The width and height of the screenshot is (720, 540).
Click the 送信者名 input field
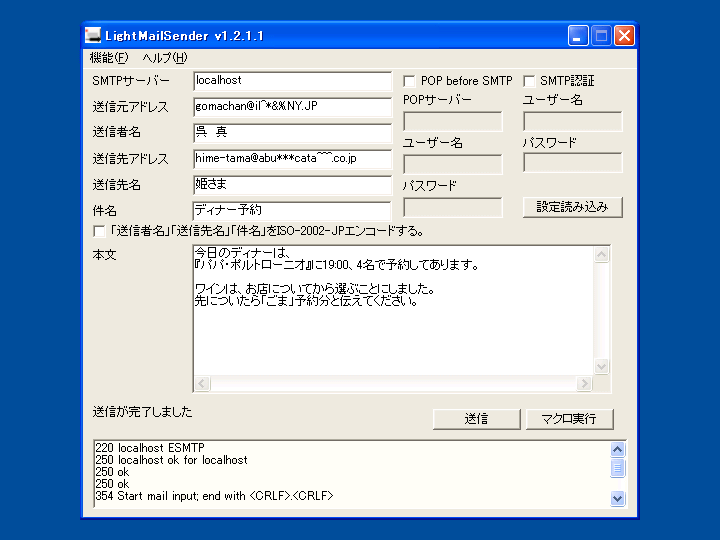(x=292, y=133)
